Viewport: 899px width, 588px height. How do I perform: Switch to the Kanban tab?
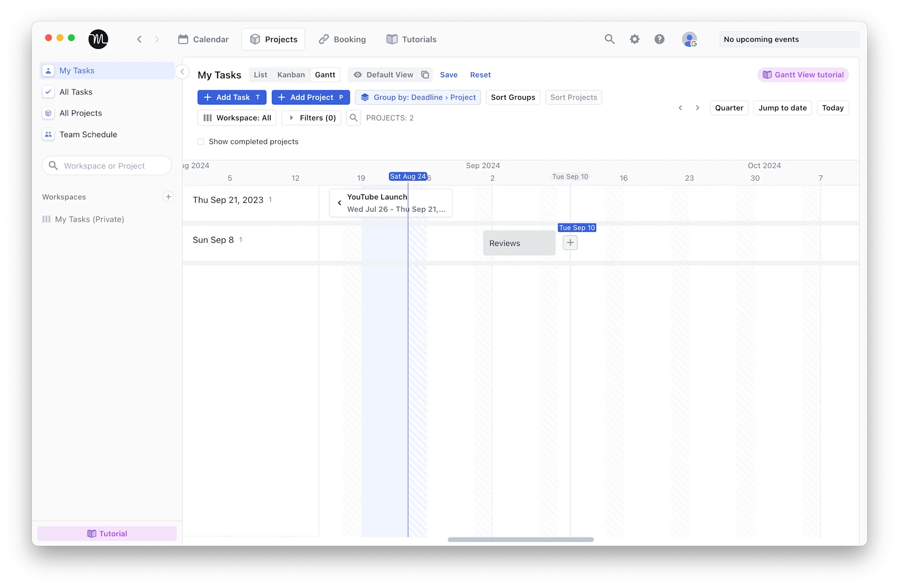click(291, 74)
